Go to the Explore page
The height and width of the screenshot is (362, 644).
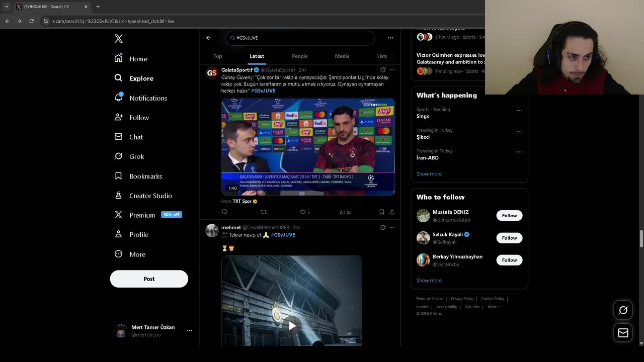pos(134,78)
